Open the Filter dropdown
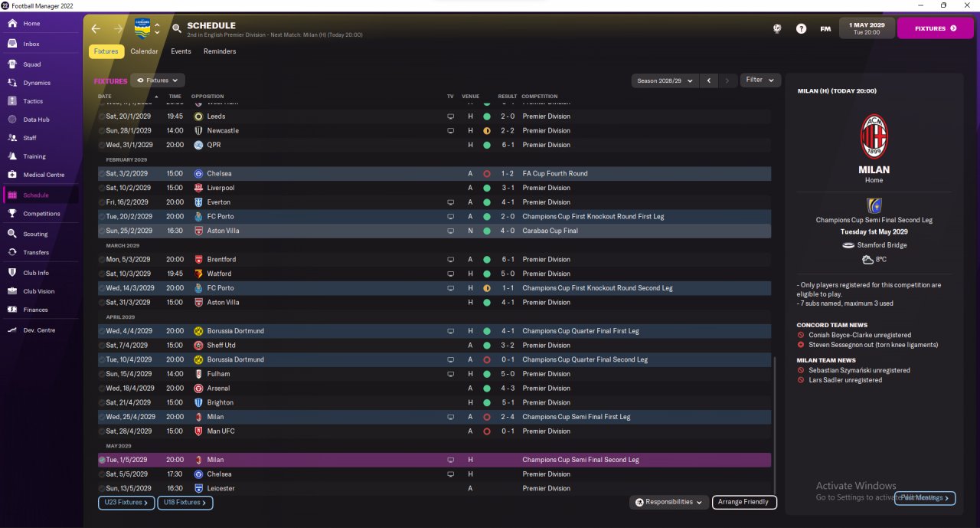Screen dimensions: 980x528 (760, 80)
